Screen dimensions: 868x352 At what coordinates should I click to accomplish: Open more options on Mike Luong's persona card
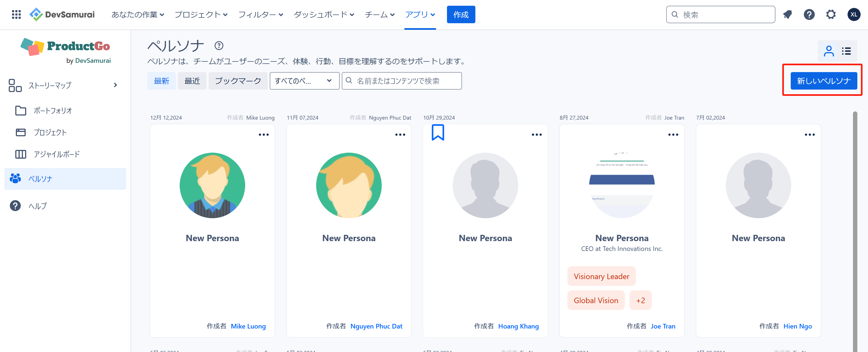click(x=263, y=135)
